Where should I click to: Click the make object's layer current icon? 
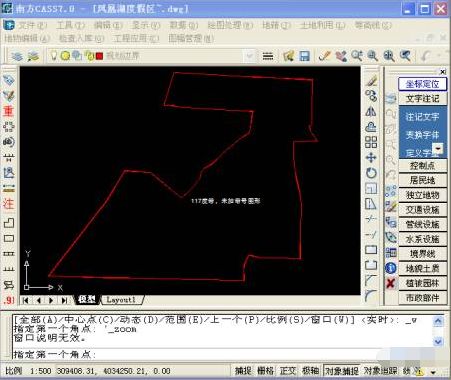(x=33, y=56)
